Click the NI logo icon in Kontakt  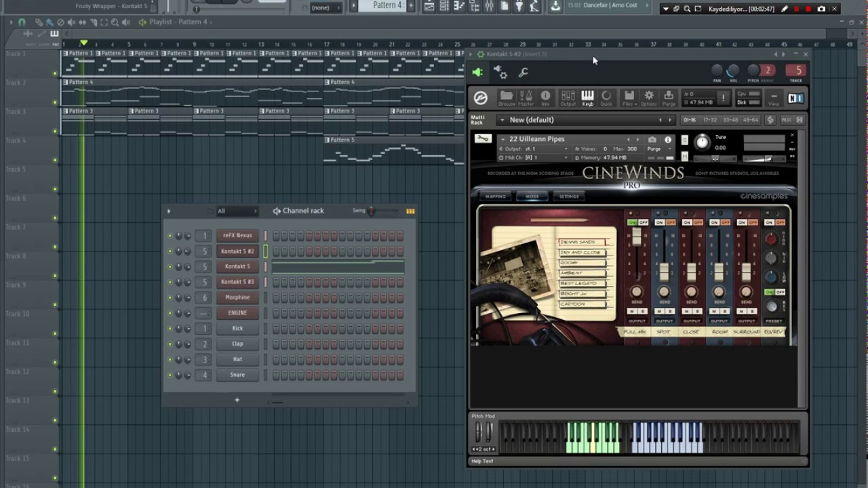tap(795, 98)
